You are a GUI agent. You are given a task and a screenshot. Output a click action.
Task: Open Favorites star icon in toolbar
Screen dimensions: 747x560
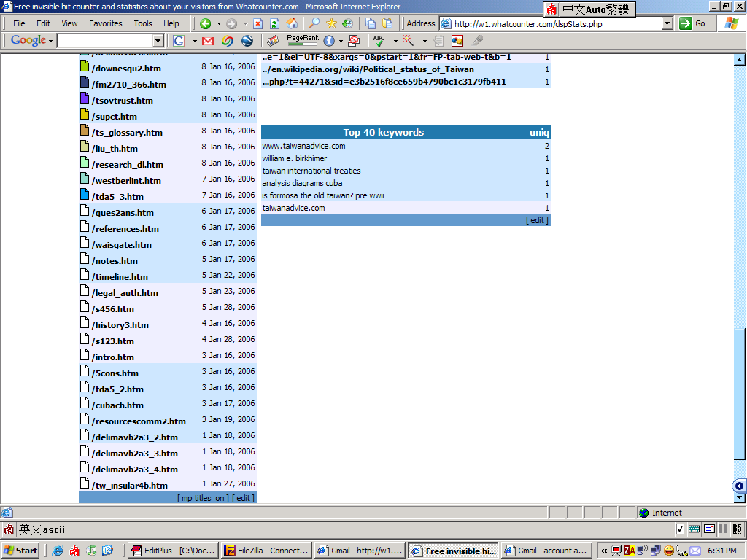point(331,23)
